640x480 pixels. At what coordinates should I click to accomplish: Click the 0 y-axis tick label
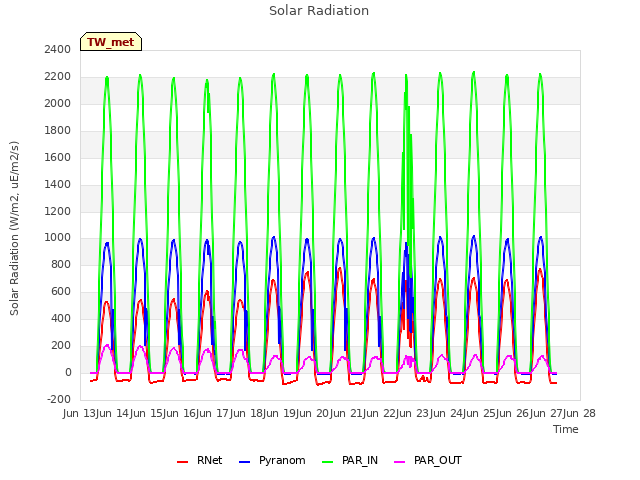click(x=68, y=373)
